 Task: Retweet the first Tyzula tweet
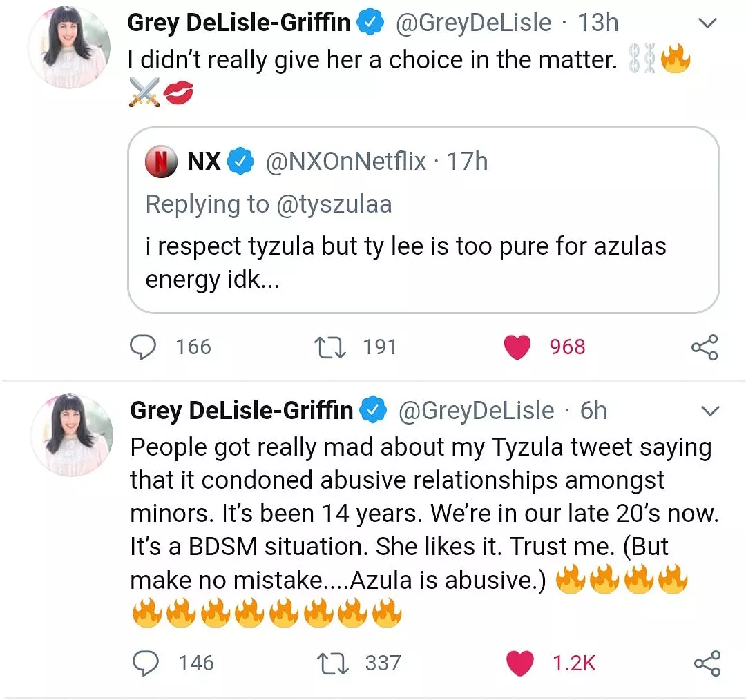tap(329, 347)
